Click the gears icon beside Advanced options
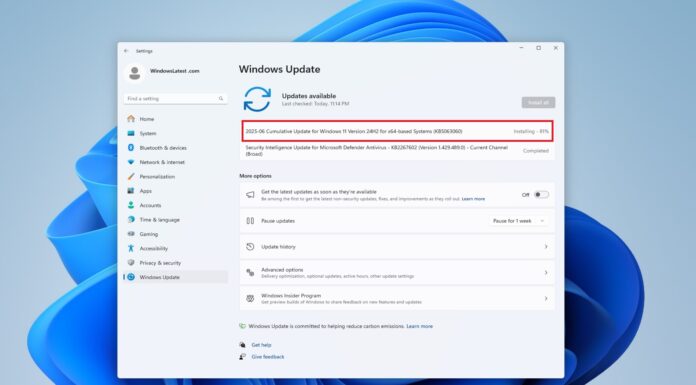The image size is (696, 385). 250,273
